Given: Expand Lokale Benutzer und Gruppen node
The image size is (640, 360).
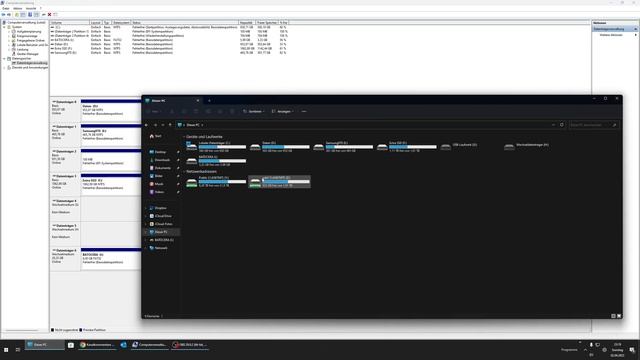Looking at the screenshot, I should [x=9, y=45].
